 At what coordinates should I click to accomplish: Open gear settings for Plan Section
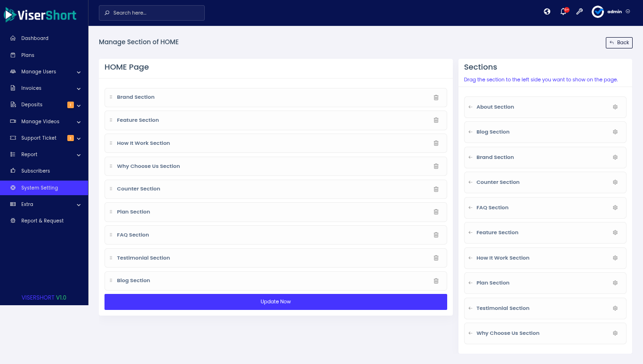pos(615,283)
